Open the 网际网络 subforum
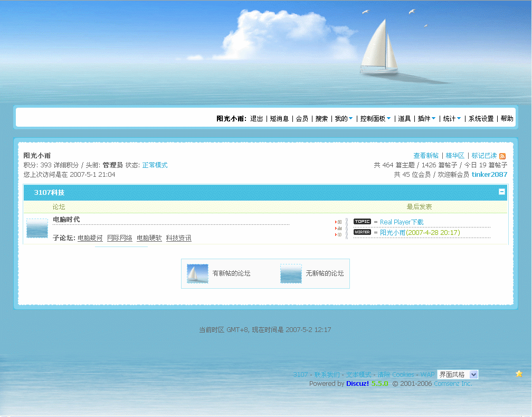Screen dimensions: 532x417 [119, 238]
